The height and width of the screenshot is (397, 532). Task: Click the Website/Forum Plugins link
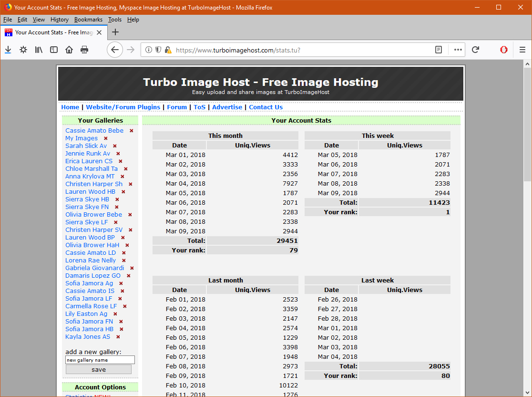pyautogui.click(x=123, y=107)
